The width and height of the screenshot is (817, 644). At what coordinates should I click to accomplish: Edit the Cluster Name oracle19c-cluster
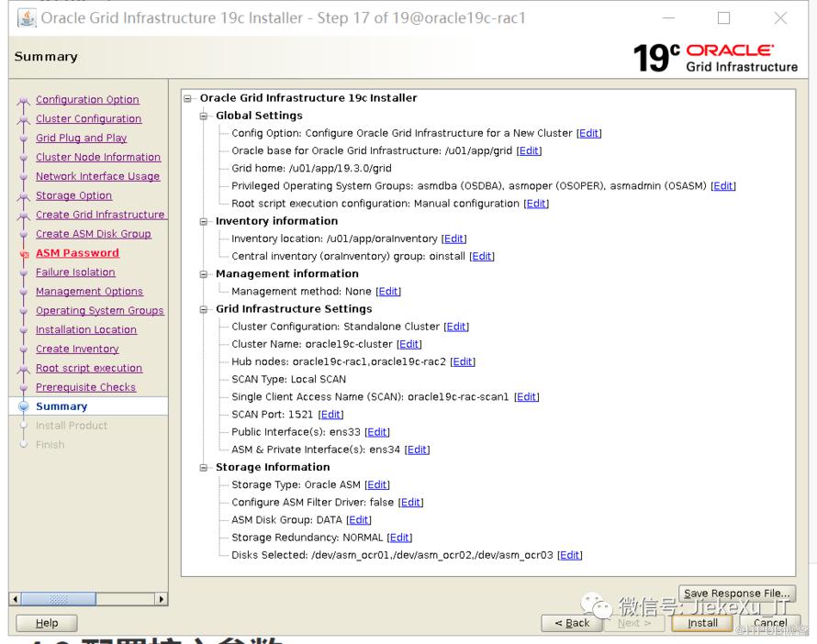tap(409, 344)
